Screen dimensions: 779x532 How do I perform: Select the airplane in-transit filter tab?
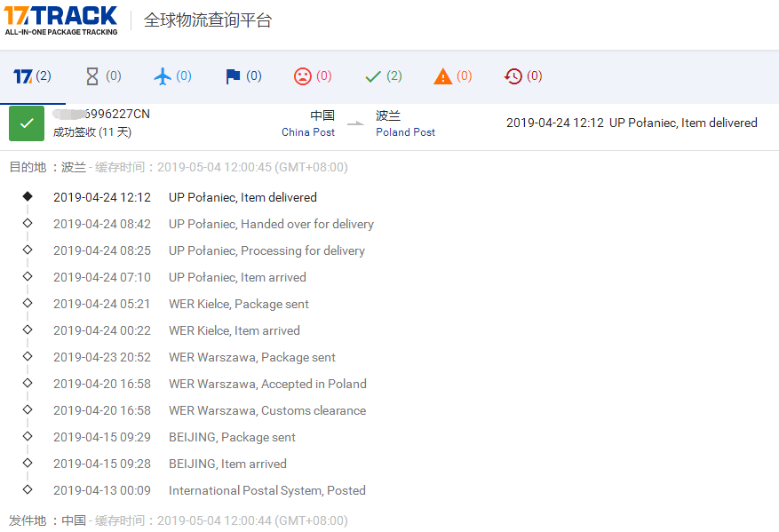(172, 76)
